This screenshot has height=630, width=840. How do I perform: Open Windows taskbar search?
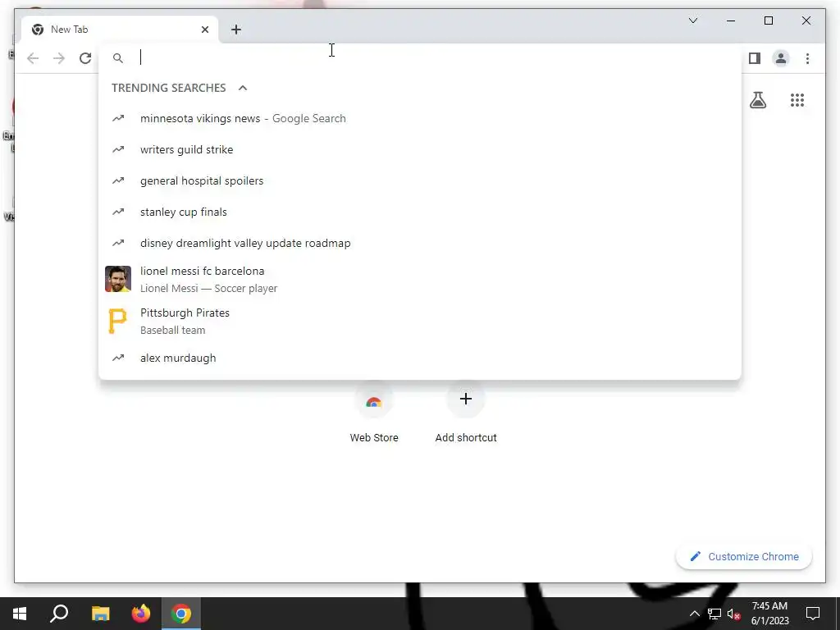click(x=59, y=614)
